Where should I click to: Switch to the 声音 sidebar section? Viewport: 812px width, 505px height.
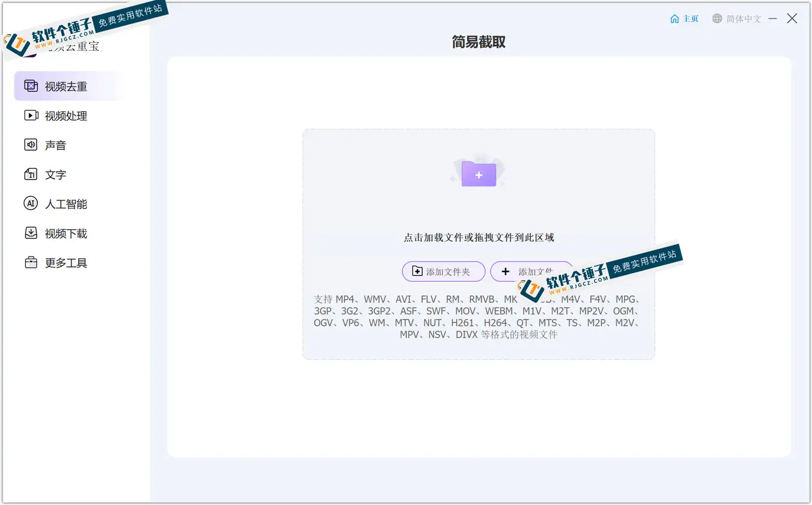[54, 145]
